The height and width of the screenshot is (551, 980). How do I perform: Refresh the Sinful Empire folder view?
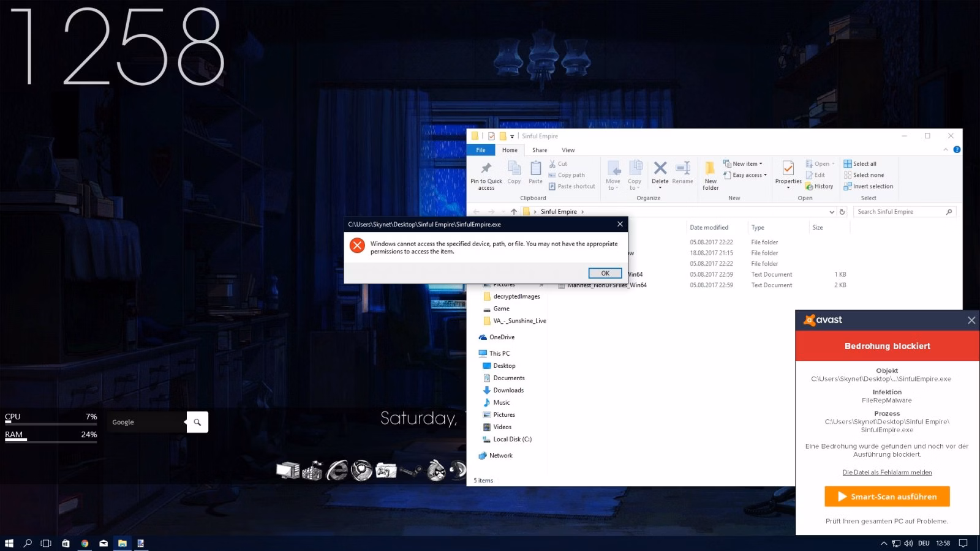click(842, 212)
